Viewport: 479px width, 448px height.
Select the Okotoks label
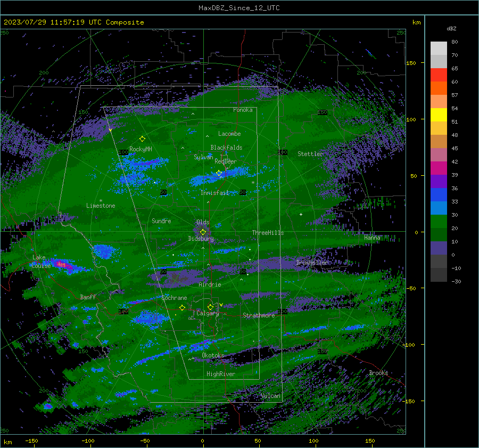[x=213, y=355]
